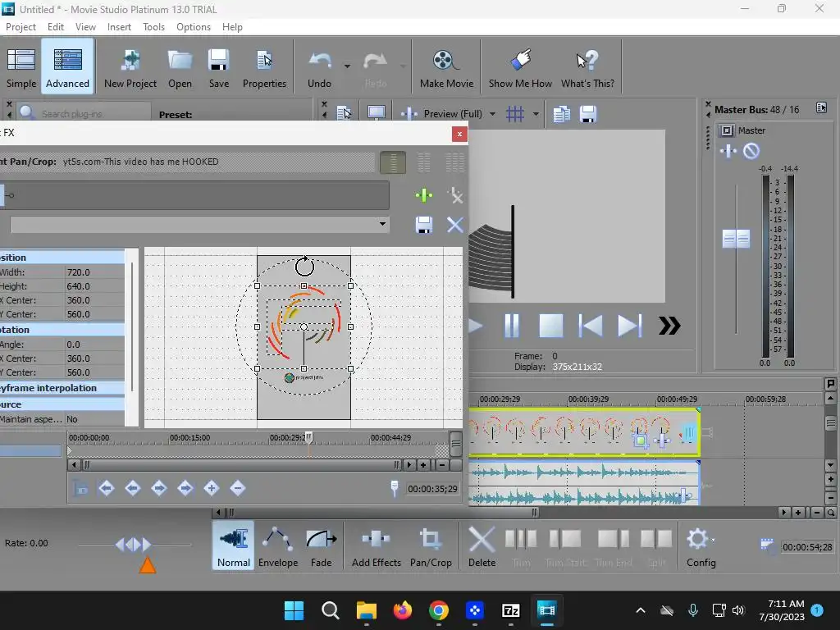Click the rotation handle in crop workspace
840x630 pixels.
pos(304,267)
